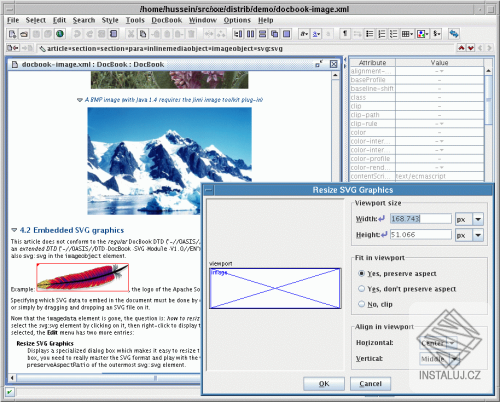
Task: Open the italic text style dropdown
Action: tap(304, 34)
